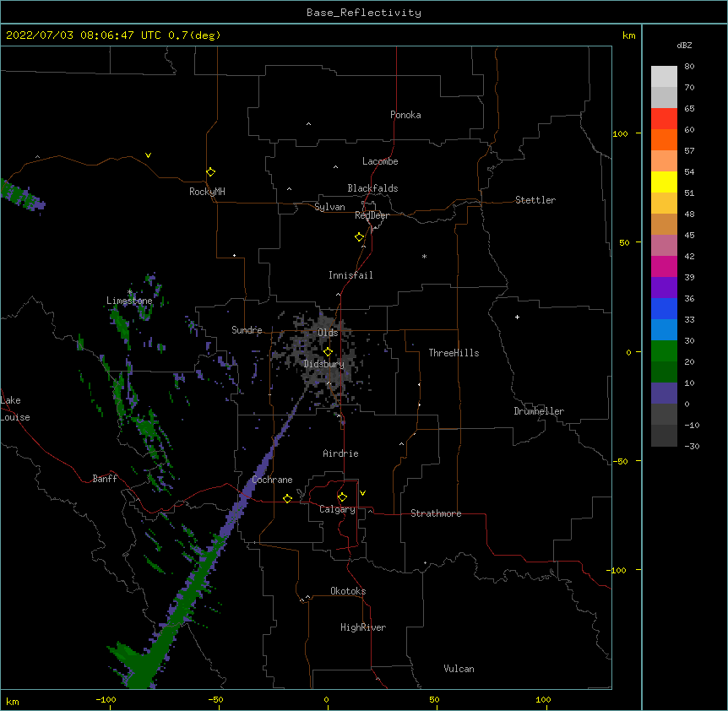
Task: Click the white asterisk above the Limestone label
Action: pyautogui.click(x=130, y=292)
